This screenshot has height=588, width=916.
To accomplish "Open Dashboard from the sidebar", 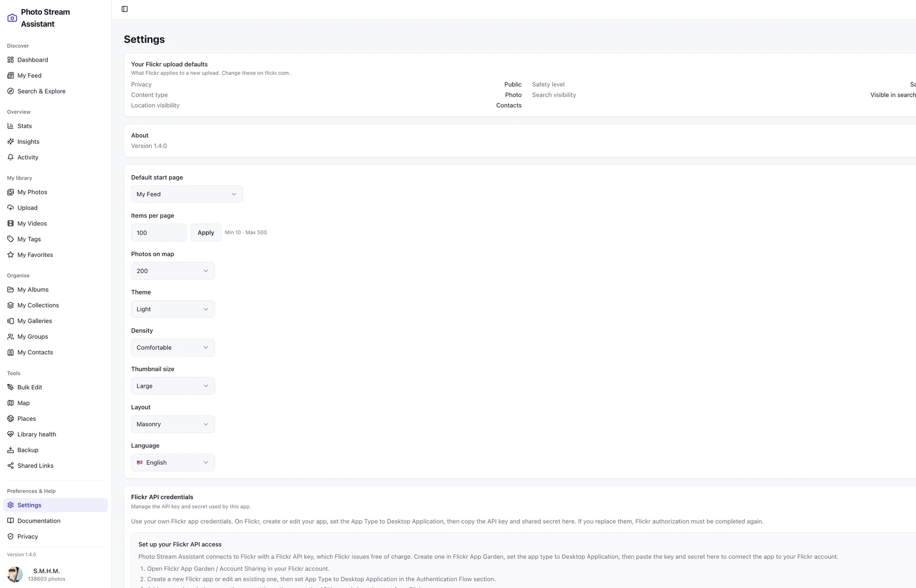I will pos(55,60).
